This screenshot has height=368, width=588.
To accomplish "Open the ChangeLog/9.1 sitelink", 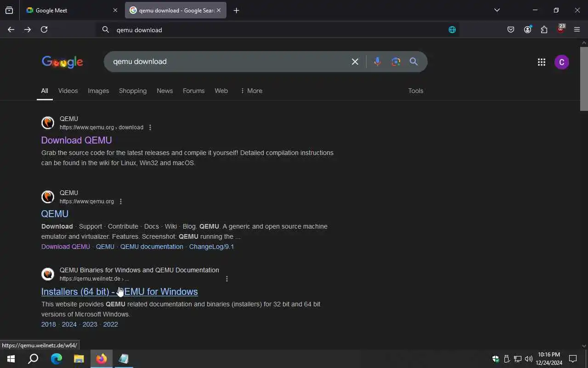I will pyautogui.click(x=211, y=247).
